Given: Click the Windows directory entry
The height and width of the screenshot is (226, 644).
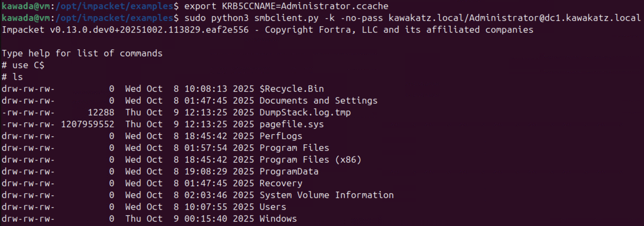Looking at the screenshot, I should tap(278, 219).
